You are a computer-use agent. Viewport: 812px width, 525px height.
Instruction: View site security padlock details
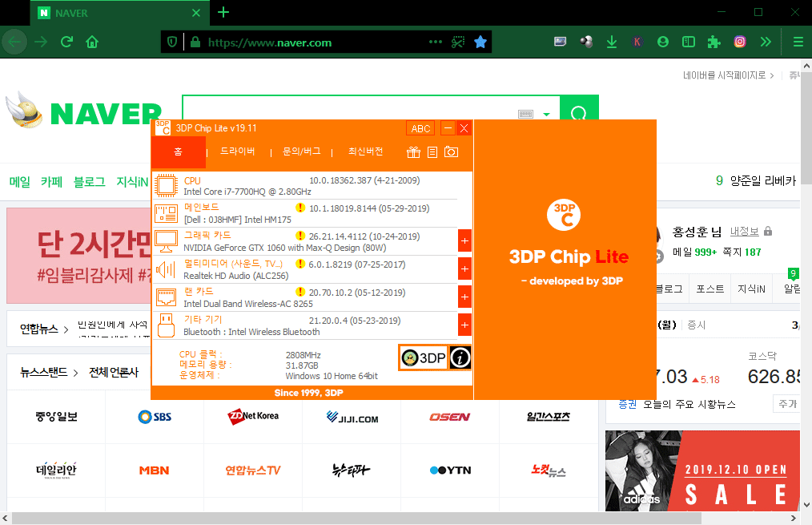(x=195, y=42)
